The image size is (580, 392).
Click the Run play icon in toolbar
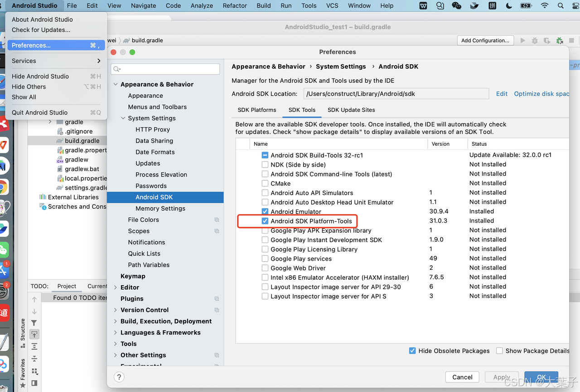(x=523, y=40)
